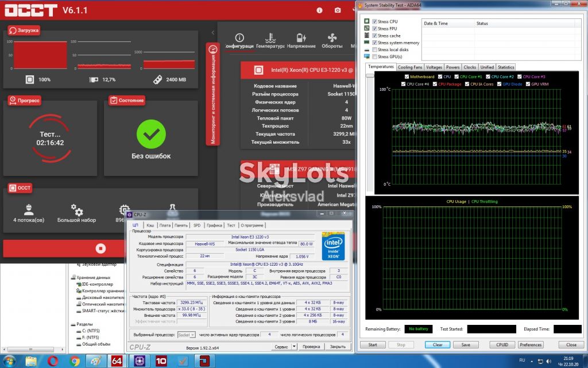
Task: Open the Кэш tab in CPU-Z
Action: pyautogui.click(x=150, y=225)
